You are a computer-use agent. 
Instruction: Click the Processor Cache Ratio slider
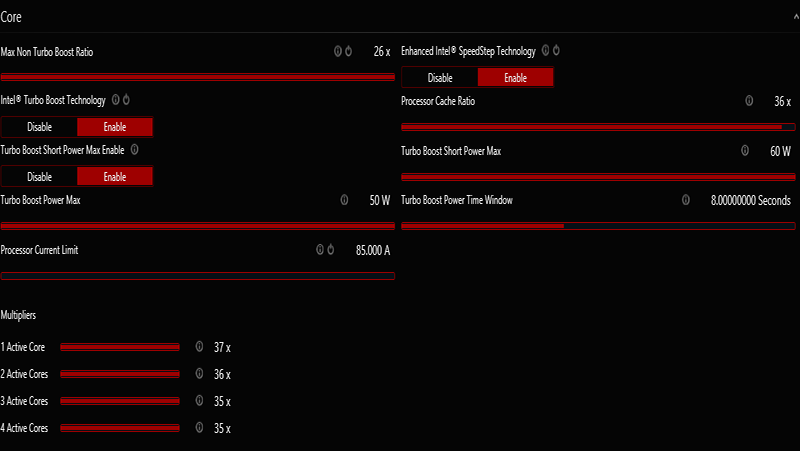pyautogui.click(x=598, y=127)
